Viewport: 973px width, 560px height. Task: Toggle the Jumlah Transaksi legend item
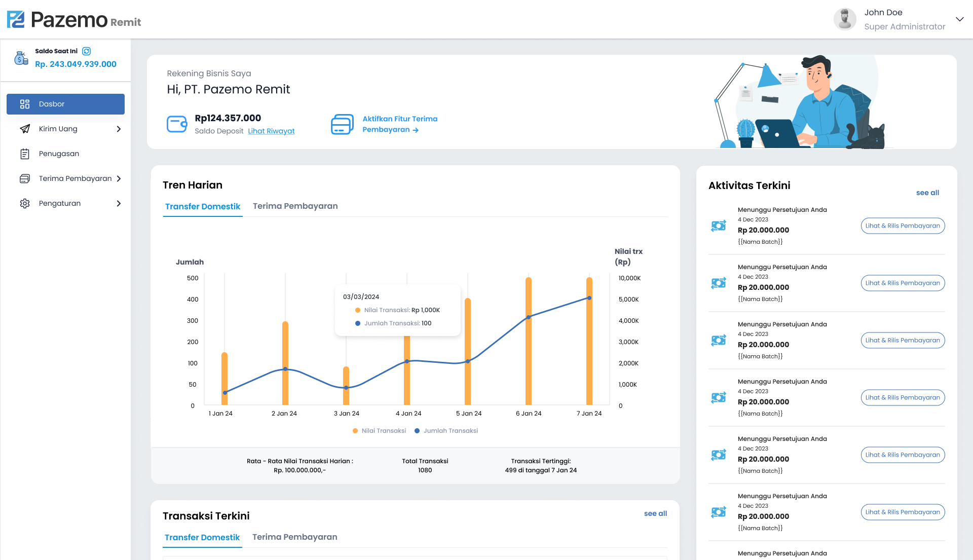[x=446, y=431]
